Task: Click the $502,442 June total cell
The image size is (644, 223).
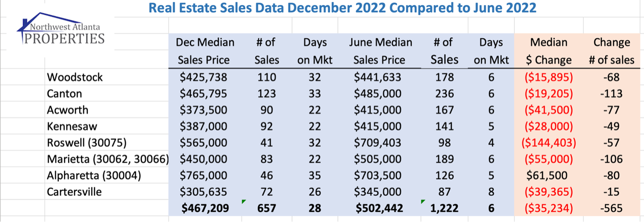Action: click(x=380, y=208)
